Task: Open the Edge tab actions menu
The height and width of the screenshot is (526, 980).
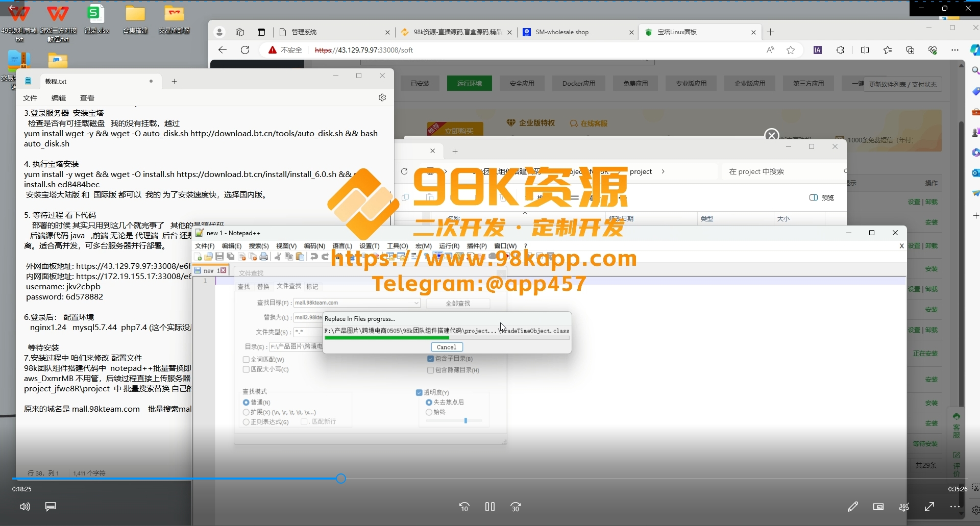Action: point(261,32)
